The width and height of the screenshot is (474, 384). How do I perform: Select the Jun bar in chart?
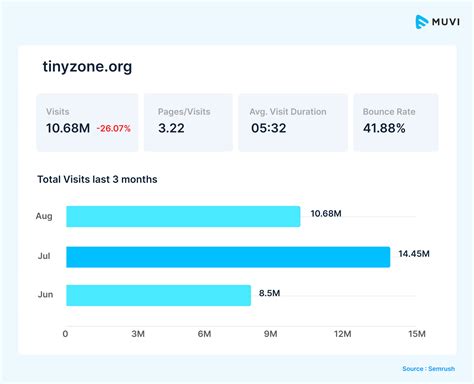point(158,295)
